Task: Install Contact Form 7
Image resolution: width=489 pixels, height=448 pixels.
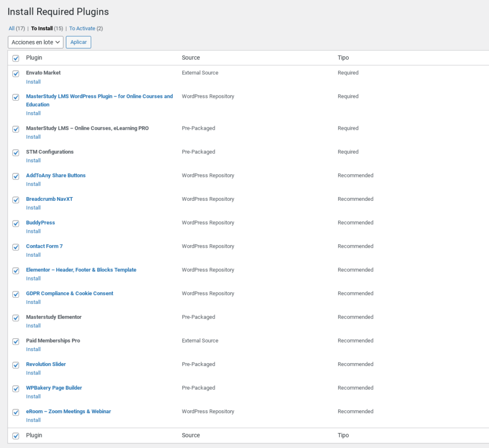Action: 33,255
